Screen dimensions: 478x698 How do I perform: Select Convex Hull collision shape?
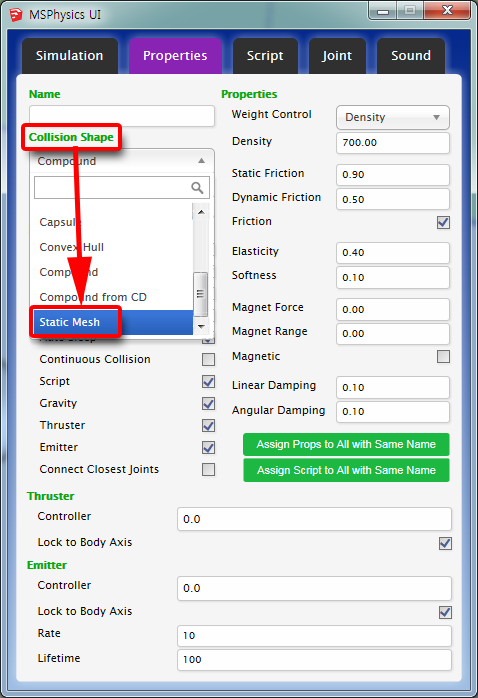tap(111, 247)
